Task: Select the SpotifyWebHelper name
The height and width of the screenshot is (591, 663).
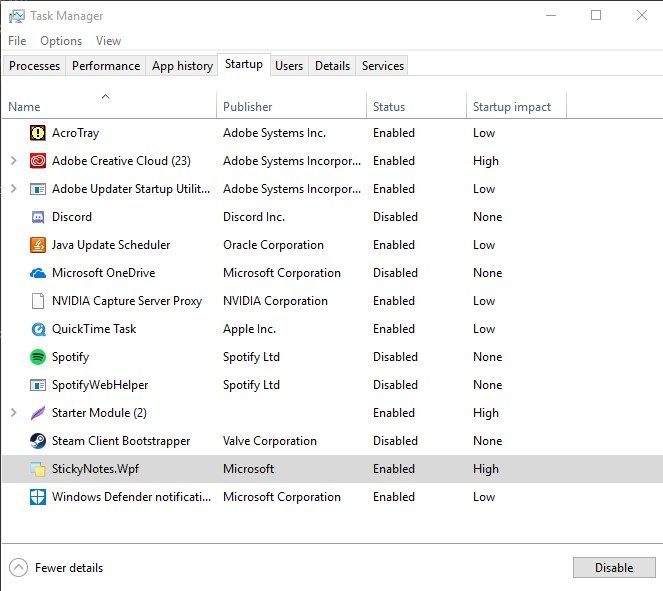Action: [x=100, y=385]
